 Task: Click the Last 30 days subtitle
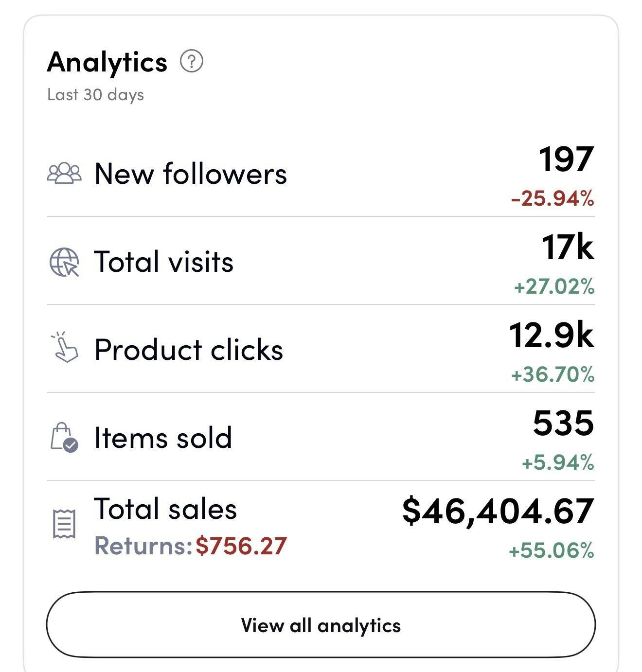95,94
